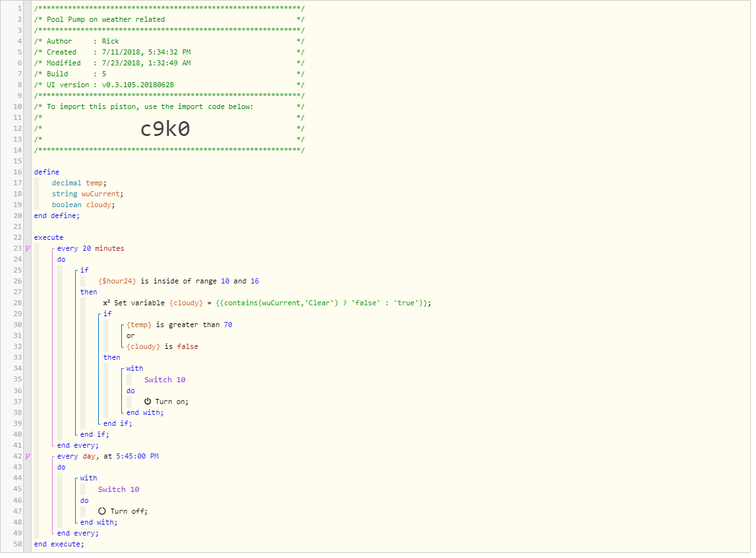
Task: Select the import code c9k0
Action: coord(165,130)
